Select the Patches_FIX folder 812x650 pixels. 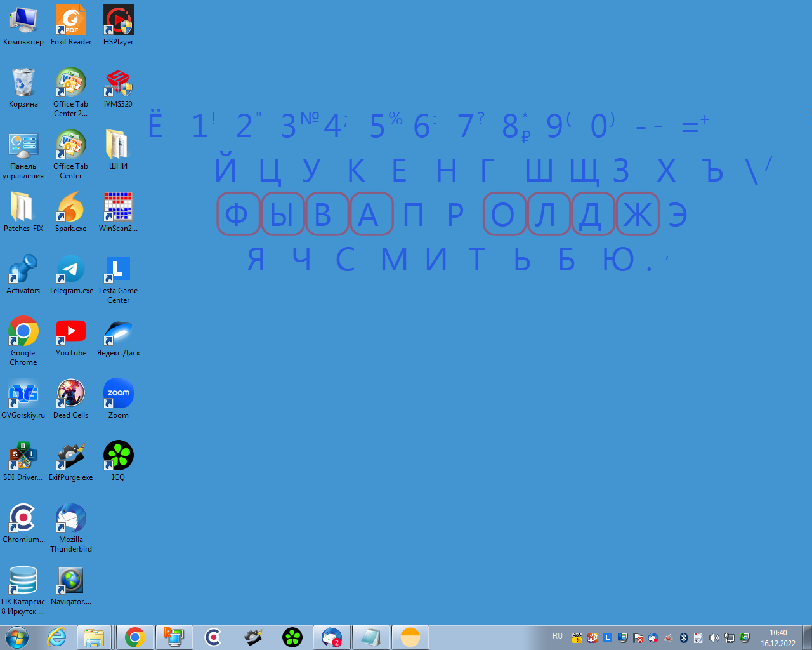(23, 213)
